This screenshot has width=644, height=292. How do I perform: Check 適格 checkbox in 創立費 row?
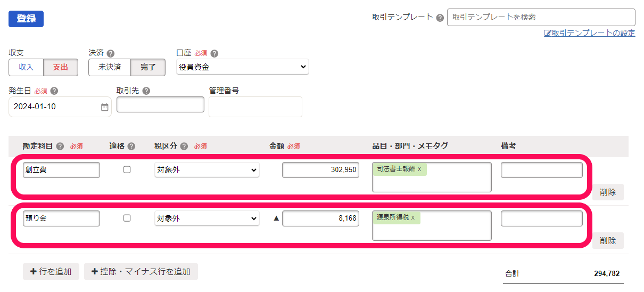tap(127, 169)
